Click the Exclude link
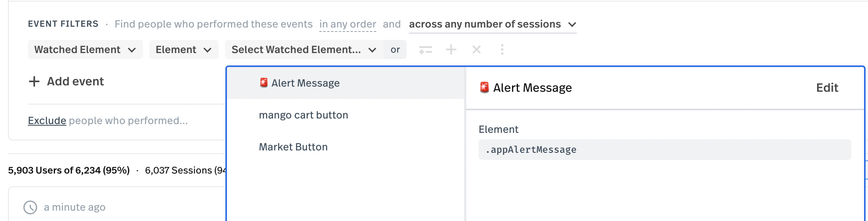Viewport: 868px width, 221px height. click(x=47, y=120)
